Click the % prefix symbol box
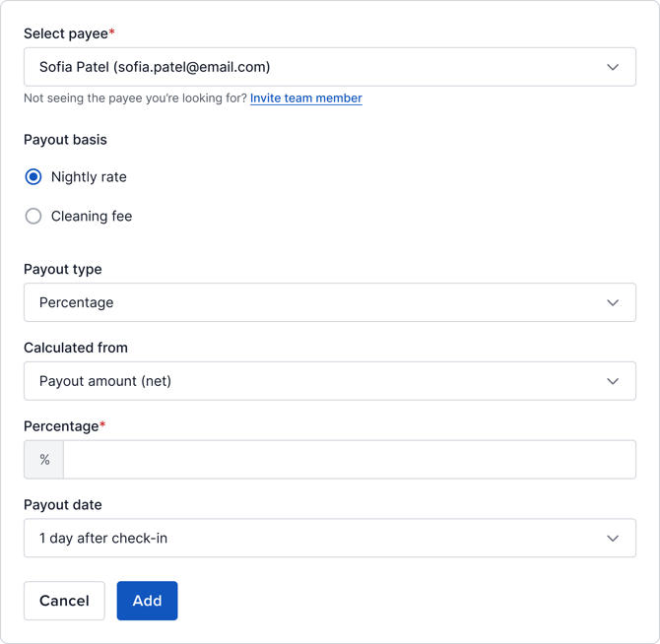660x644 pixels. click(44, 460)
